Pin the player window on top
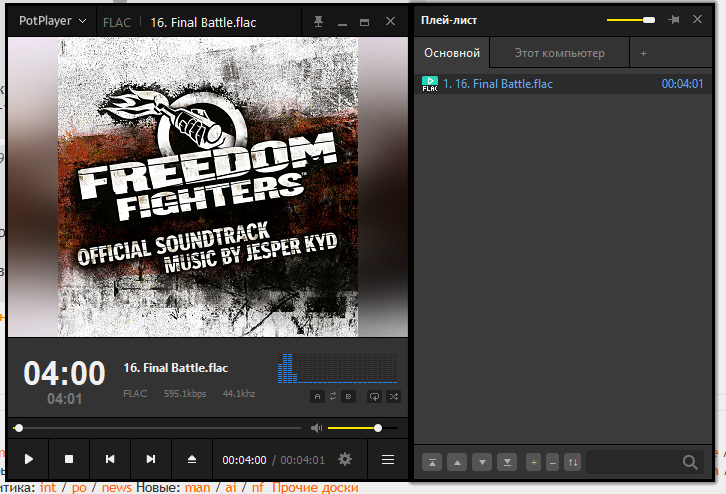The image size is (726, 494). point(318,21)
